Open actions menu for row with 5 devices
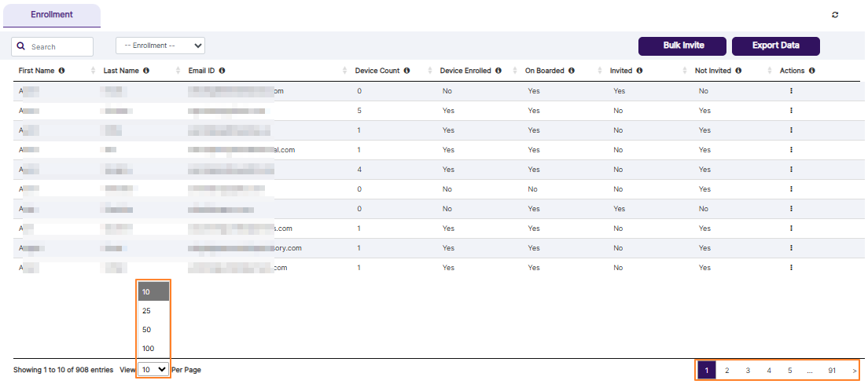Screen dimensions: 868x384 point(791,111)
